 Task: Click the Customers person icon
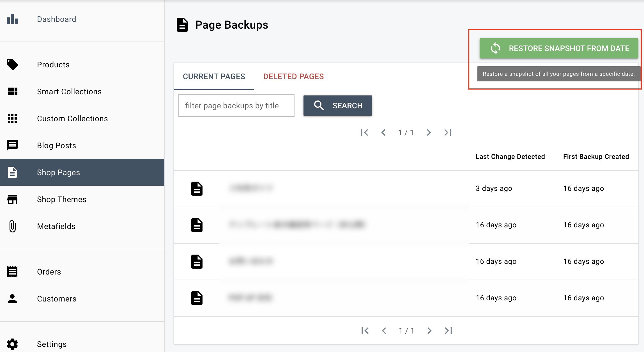tap(12, 299)
